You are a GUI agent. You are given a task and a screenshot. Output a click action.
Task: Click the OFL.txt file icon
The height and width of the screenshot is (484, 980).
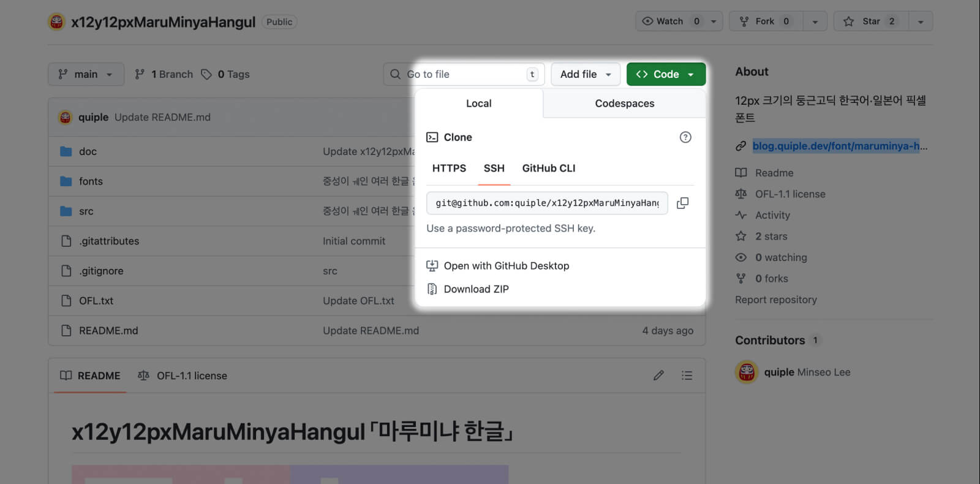pyautogui.click(x=66, y=301)
